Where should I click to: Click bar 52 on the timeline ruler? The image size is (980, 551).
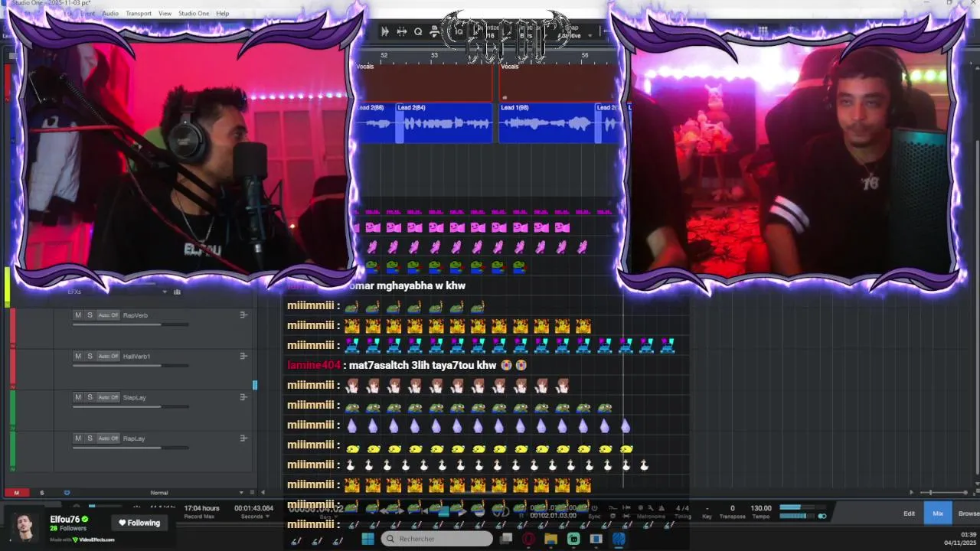(384, 55)
